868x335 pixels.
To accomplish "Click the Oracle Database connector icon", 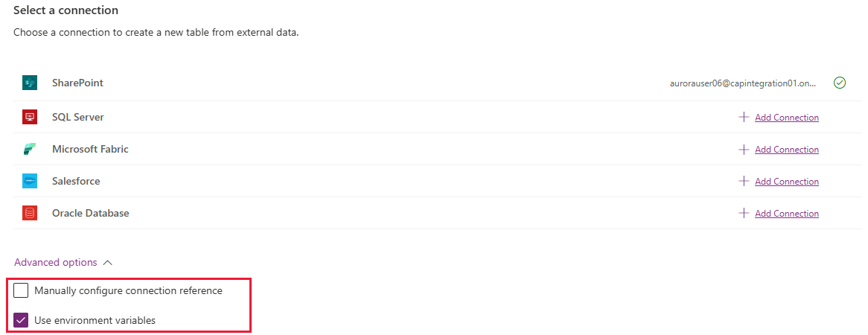I will point(30,214).
